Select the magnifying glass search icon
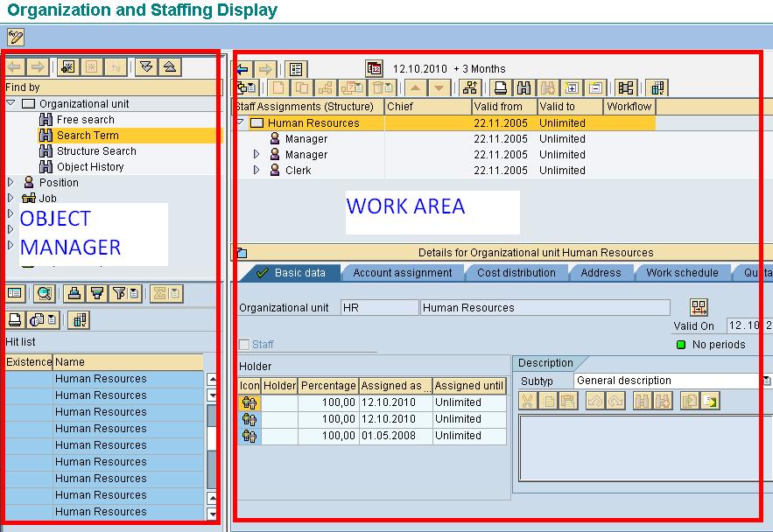Screen dimensions: 773x532 44,293
